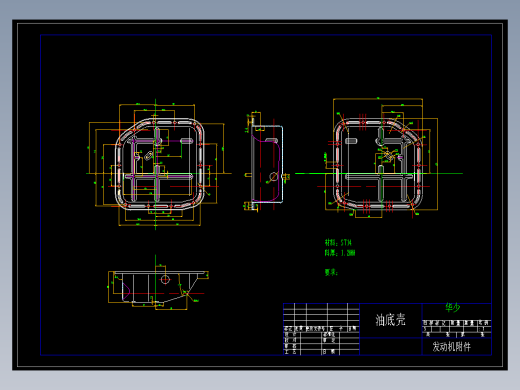The width and height of the screenshot is (520, 390).
Task: Click the part title text 油底壳
Action: click(x=390, y=320)
